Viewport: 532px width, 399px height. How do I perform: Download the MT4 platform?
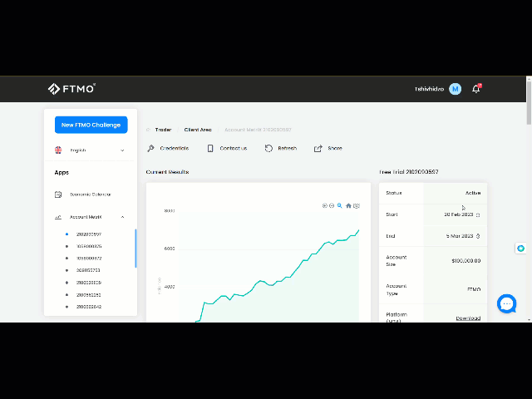click(x=468, y=318)
